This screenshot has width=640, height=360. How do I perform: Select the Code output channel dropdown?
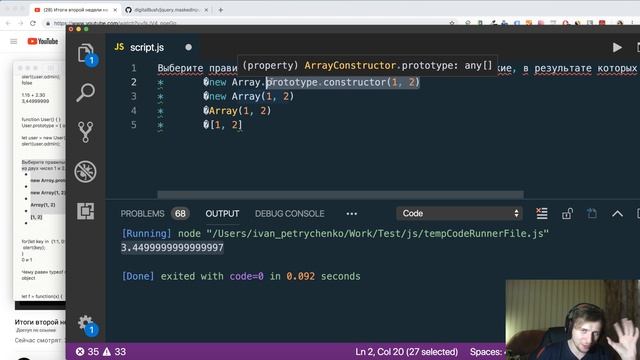[x=460, y=213]
